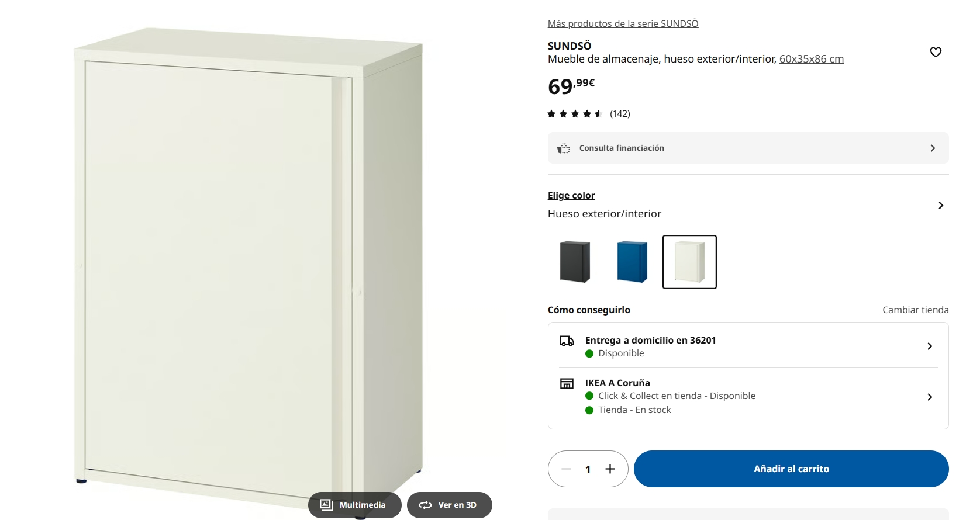Click the financing wallet icon

[563, 148]
